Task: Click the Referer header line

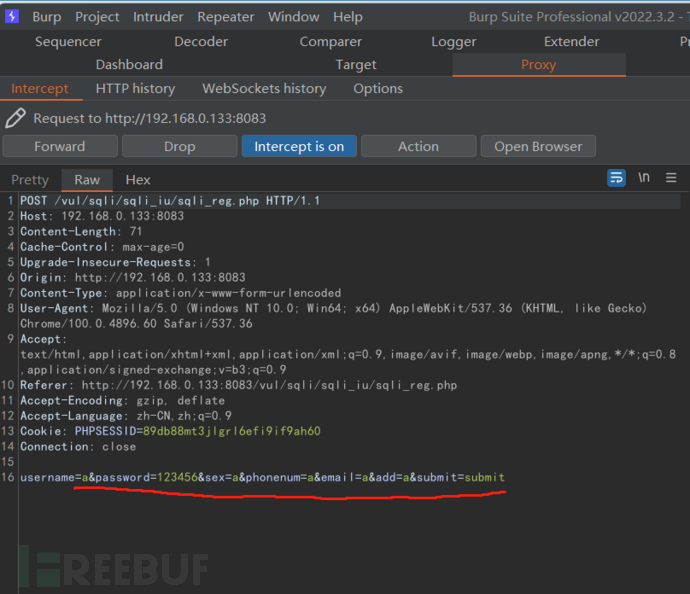Action: tap(239, 385)
